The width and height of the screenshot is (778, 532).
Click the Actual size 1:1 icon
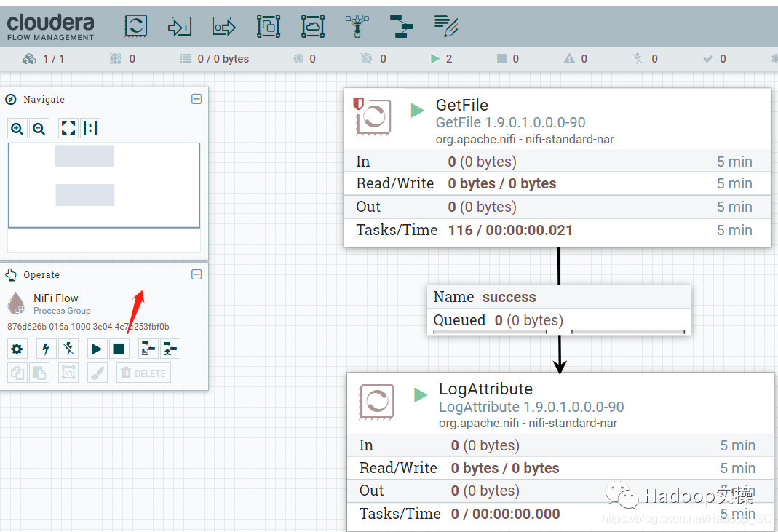90,128
